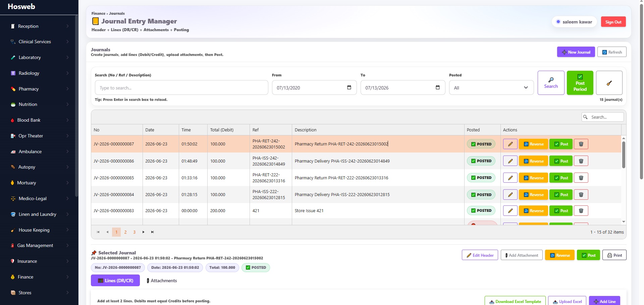Switch to the Attachments tab
The height and width of the screenshot is (305, 644).
pyautogui.click(x=162, y=281)
